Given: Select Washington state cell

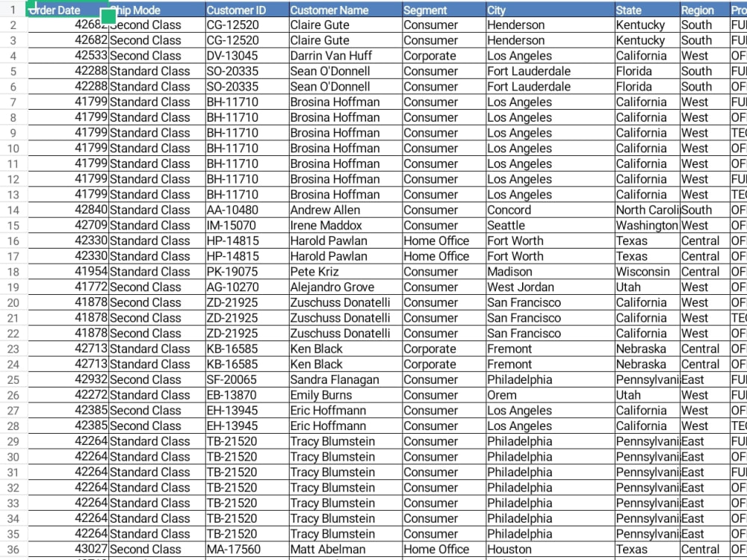Looking at the screenshot, I should tap(648, 225).
